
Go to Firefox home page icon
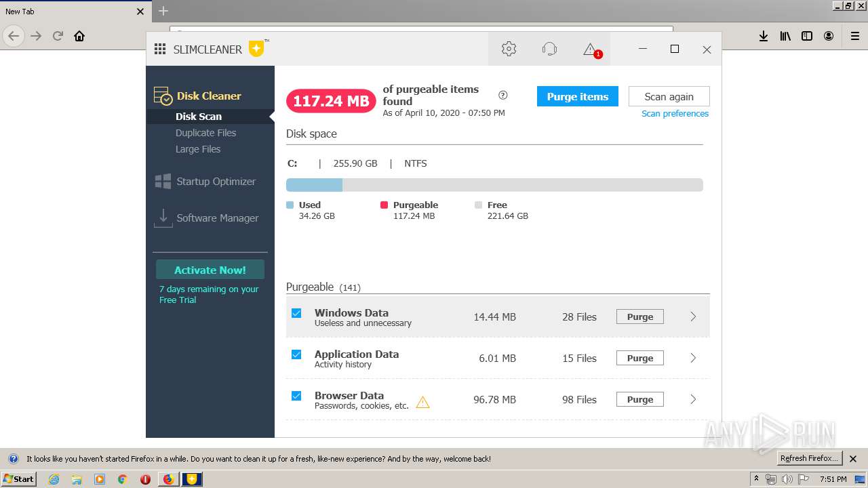pos(79,36)
